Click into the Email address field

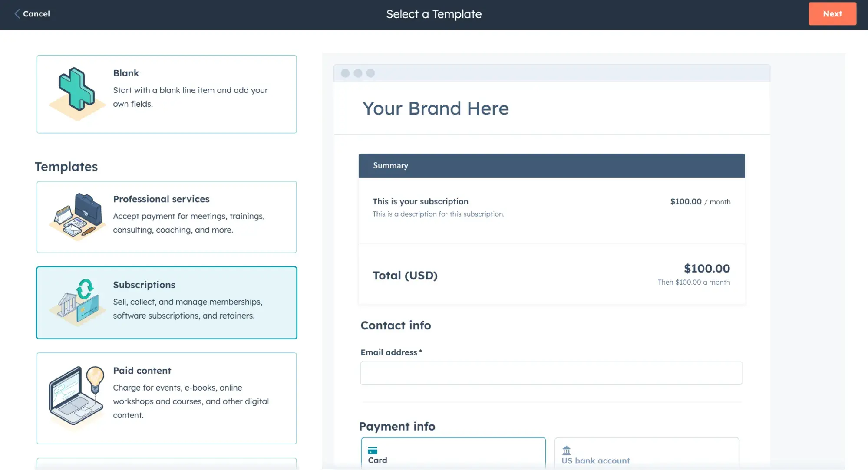pyautogui.click(x=551, y=373)
